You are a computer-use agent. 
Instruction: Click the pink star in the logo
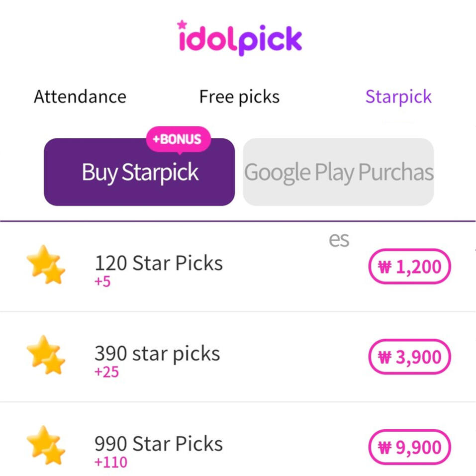[x=182, y=24]
